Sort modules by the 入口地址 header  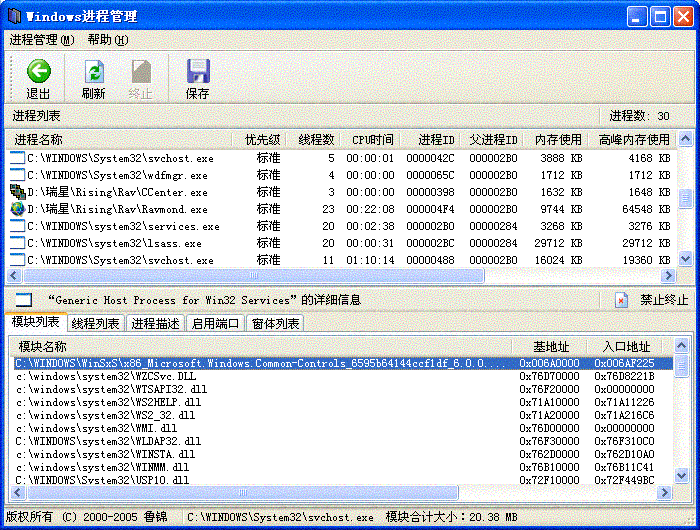(624, 346)
